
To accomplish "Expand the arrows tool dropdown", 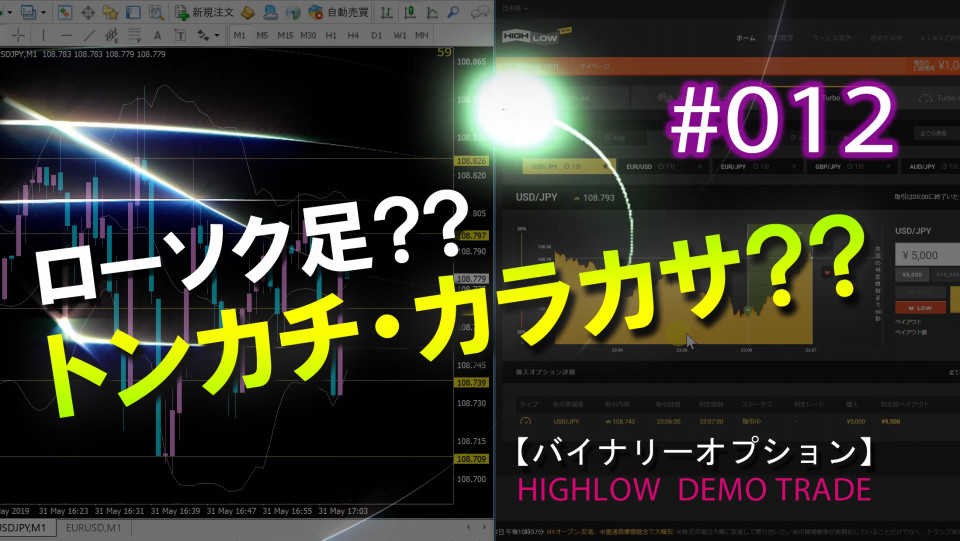I will pos(217,35).
